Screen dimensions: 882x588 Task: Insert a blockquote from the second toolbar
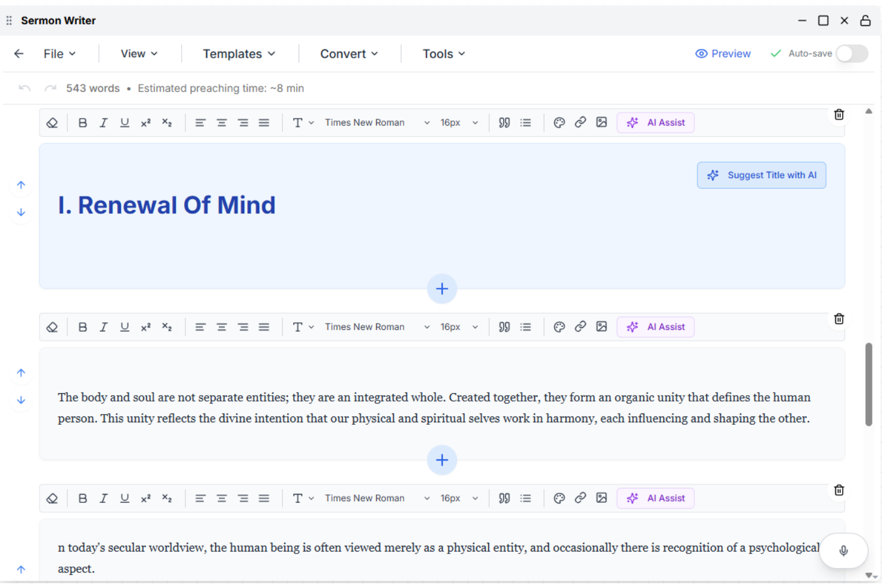pos(504,326)
